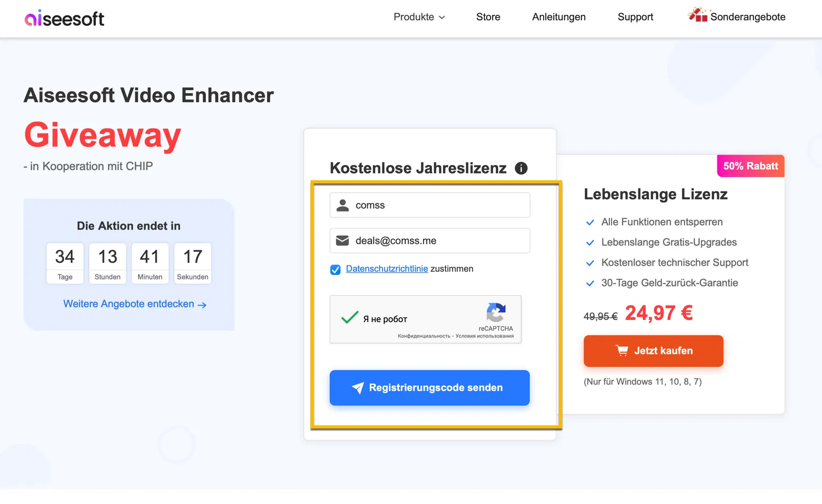
Task: Open the Produkte dropdown menu
Action: (x=414, y=17)
